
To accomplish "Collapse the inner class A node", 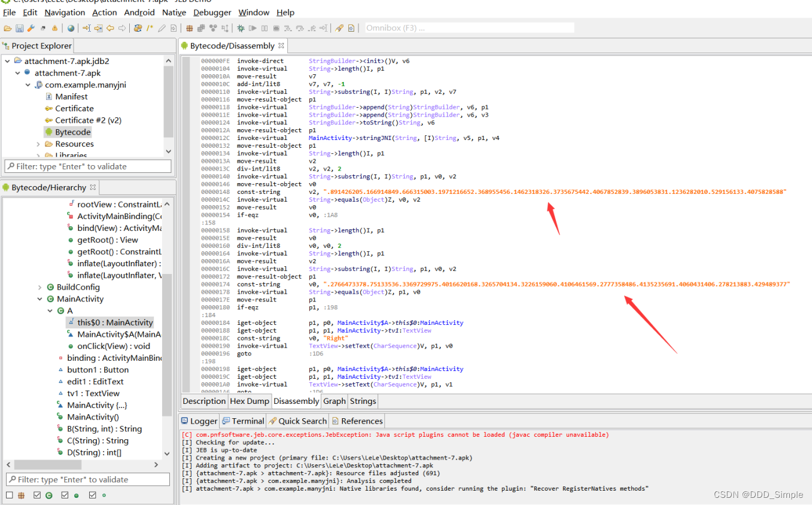I will pyautogui.click(x=50, y=311).
